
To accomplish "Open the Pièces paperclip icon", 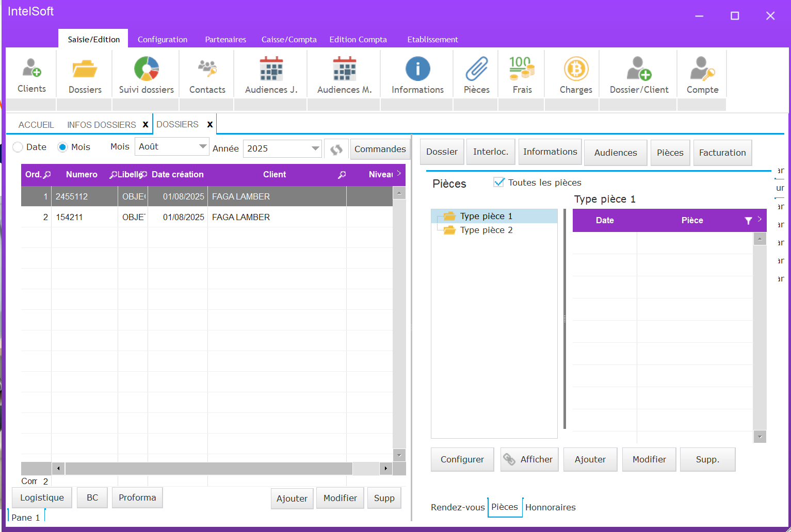I will [476, 69].
